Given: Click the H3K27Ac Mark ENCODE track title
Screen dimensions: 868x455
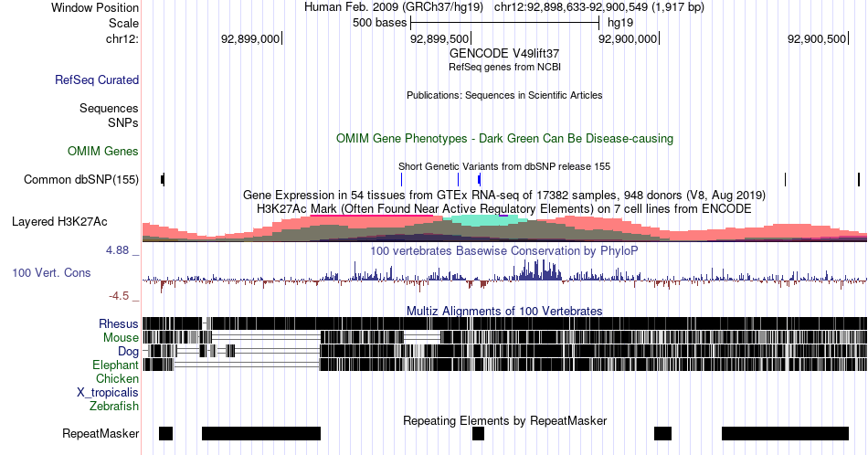Looking at the screenshot, I should pyautogui.click(x=504, y=208).
